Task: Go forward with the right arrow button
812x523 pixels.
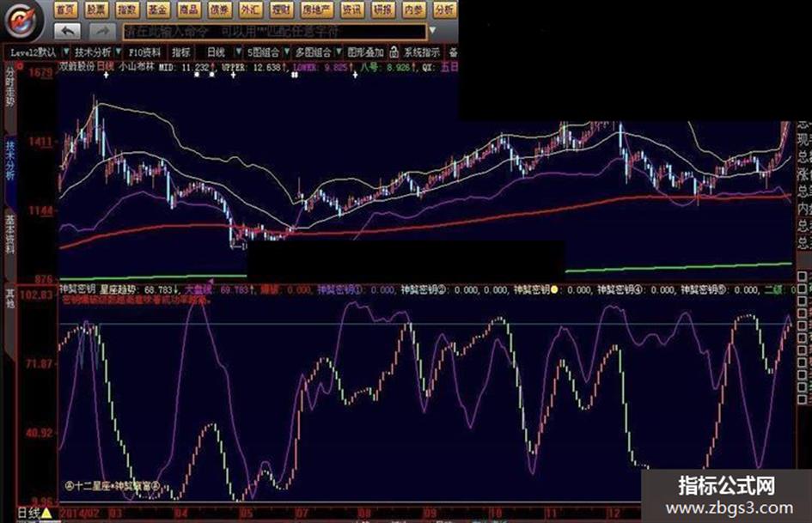Action: click(102, 32)
